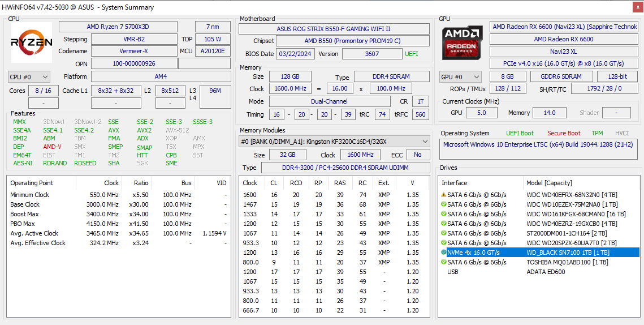Click the A20120E MCU field
This screenshot has width=644, height=325.
[x=213, y=51]
